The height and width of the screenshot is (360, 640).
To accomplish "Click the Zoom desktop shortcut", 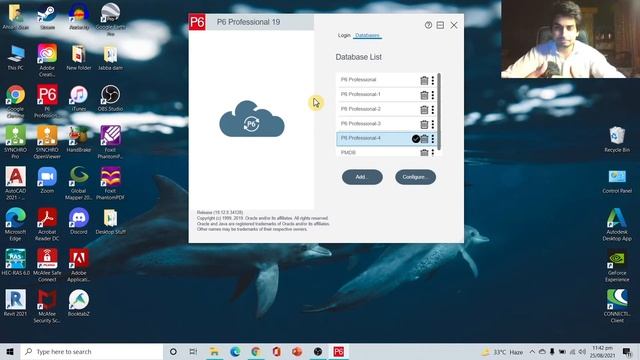I will coord(47,180).
